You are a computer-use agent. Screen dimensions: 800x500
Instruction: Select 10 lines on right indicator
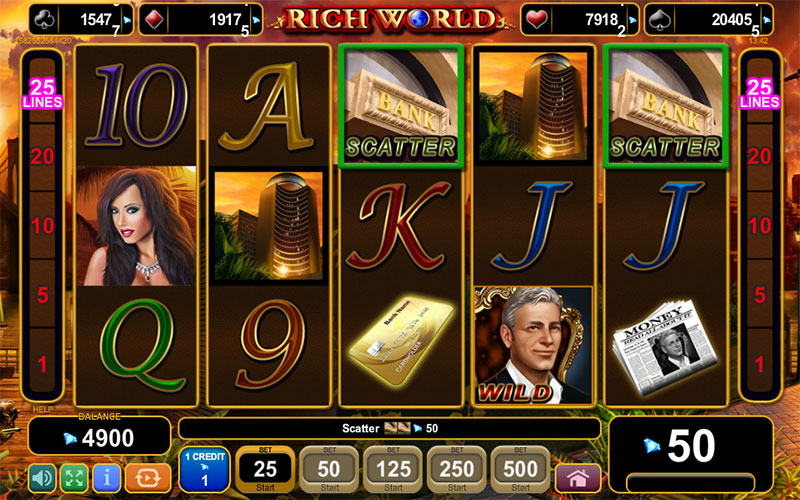click(760, 225)
